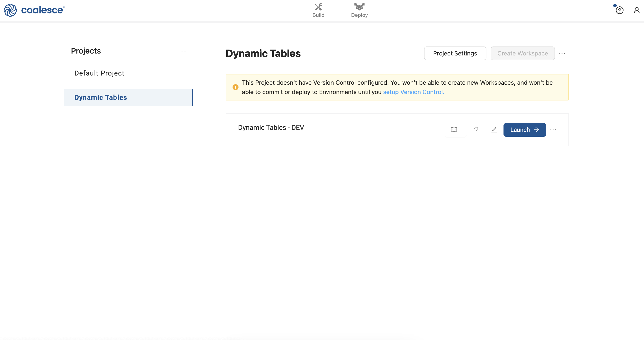Click the Dynamic Tables - DEV workspace name
The width and height of the screenshot is (644, 340).
271,127
